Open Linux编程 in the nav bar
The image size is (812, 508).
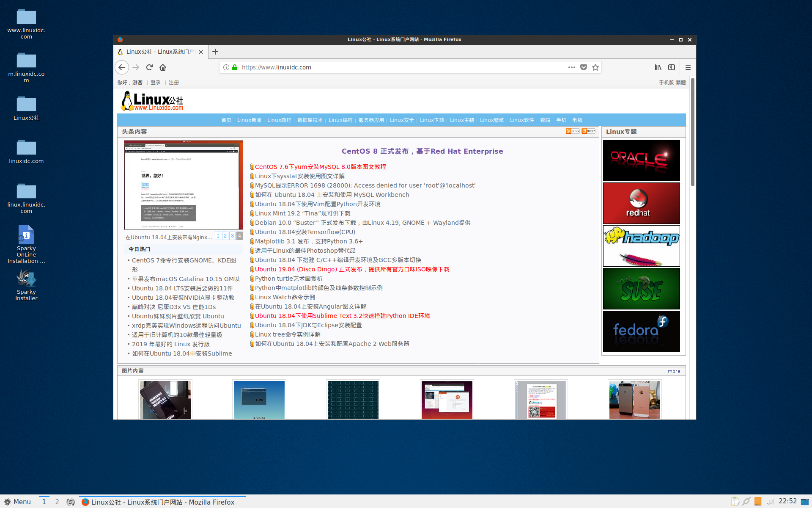coord(340,120)
